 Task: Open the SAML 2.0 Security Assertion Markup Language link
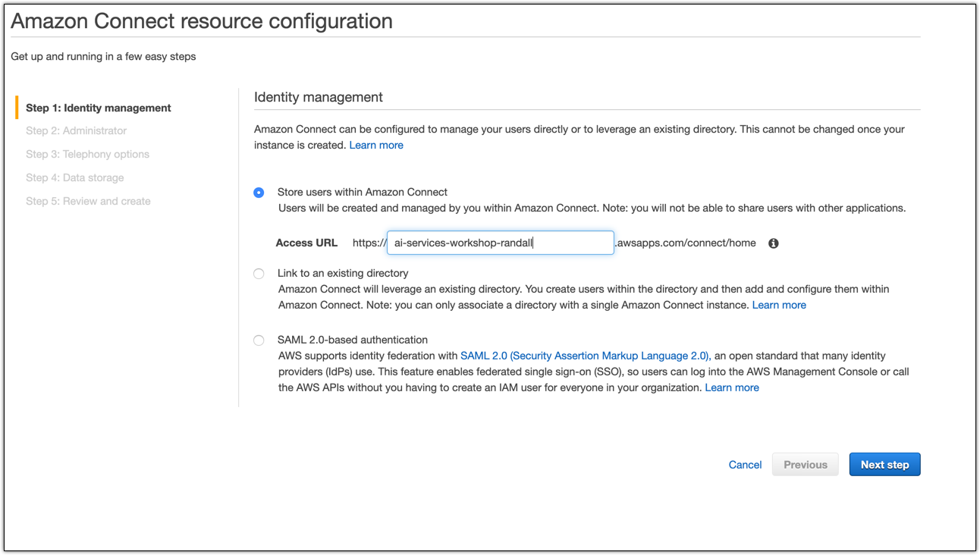(x=585, y=356)
